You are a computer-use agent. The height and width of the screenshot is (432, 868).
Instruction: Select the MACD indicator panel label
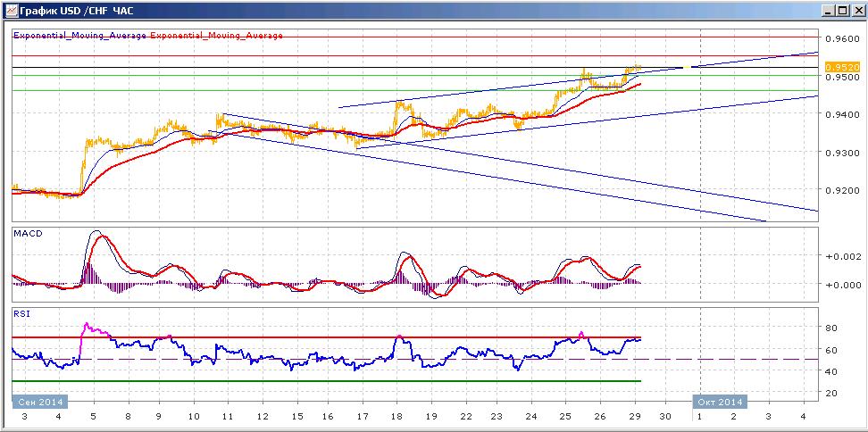(28, 234)
